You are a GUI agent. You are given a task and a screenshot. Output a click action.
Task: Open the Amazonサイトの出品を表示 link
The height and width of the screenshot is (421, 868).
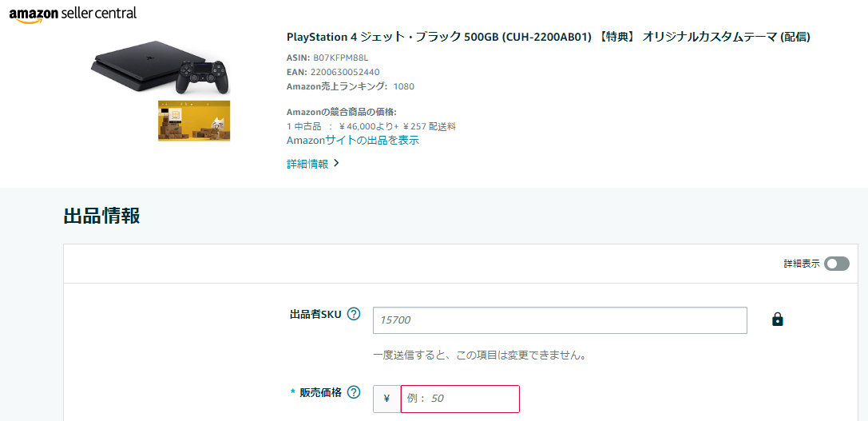[353, 140]
